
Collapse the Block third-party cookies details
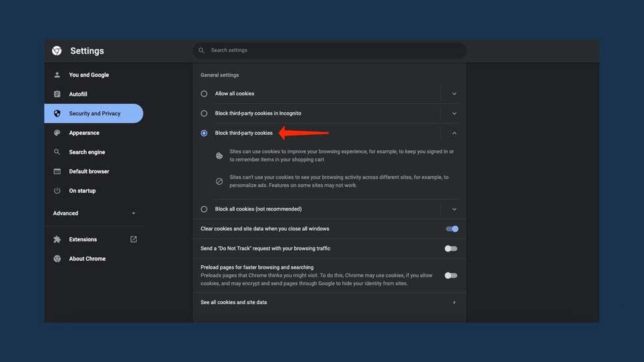point(454,133)
